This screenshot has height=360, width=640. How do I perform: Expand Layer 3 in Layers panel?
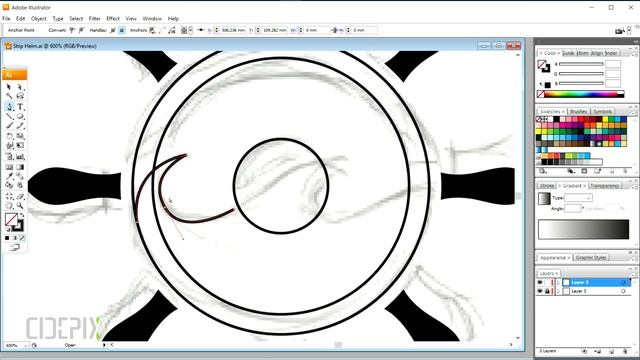[558, 291]
